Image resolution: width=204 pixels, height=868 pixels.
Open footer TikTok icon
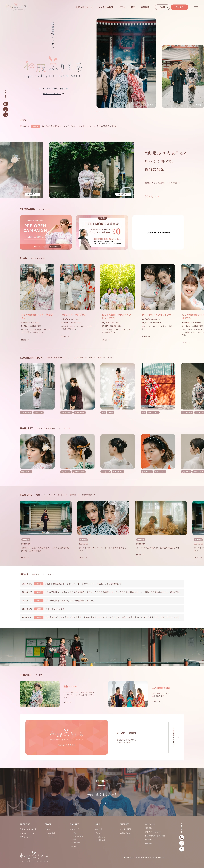181,843
